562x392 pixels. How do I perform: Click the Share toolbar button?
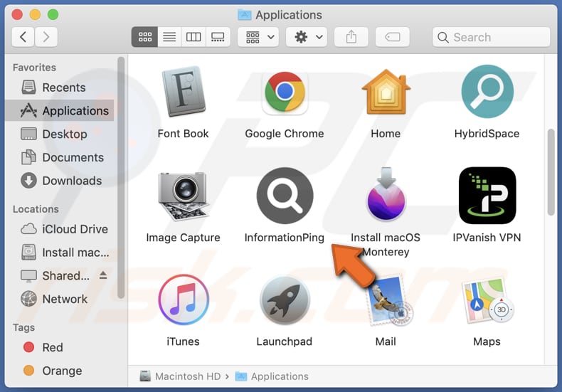pyautogui.click(x=351, y=37)
